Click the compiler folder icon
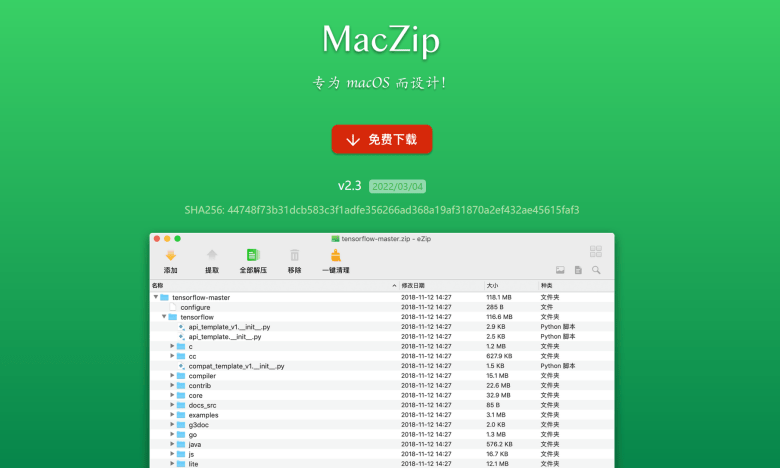Screen dimensions: 780x468 [181, 376]
